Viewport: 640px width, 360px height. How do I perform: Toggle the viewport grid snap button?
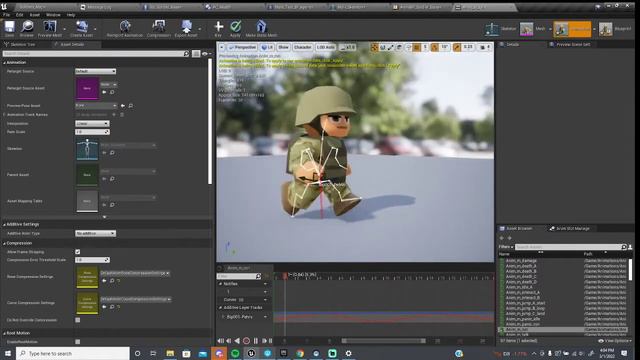pos(416,47)
